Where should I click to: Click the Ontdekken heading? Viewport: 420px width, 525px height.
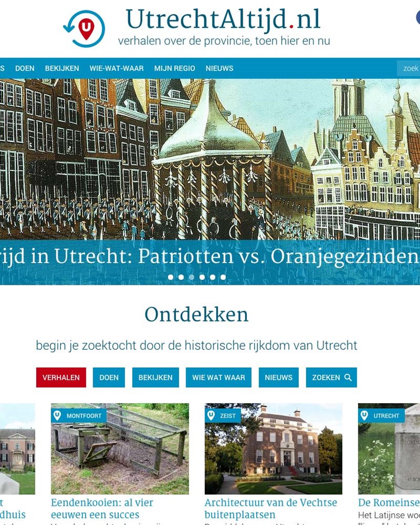pyautogui.click(x=197, y=314)
